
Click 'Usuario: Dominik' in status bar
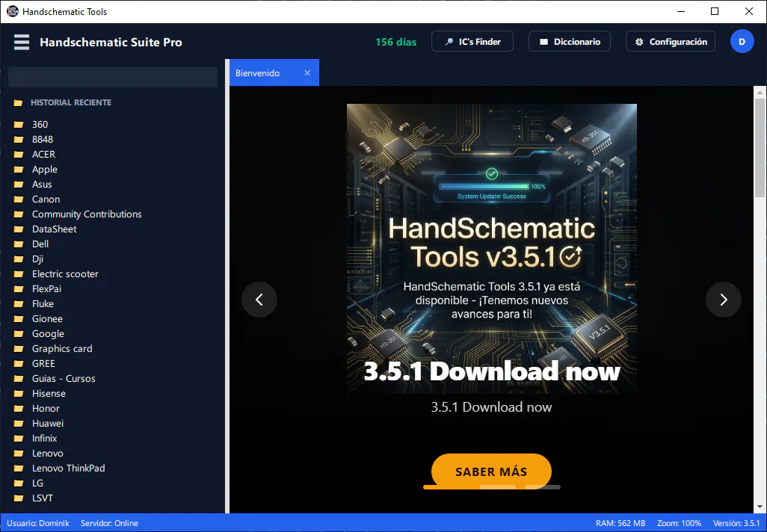(38, 523)
